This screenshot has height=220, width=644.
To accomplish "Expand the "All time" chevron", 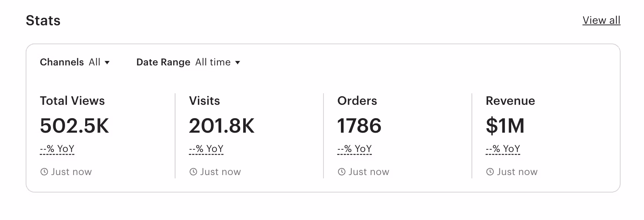I will (238, 63).
